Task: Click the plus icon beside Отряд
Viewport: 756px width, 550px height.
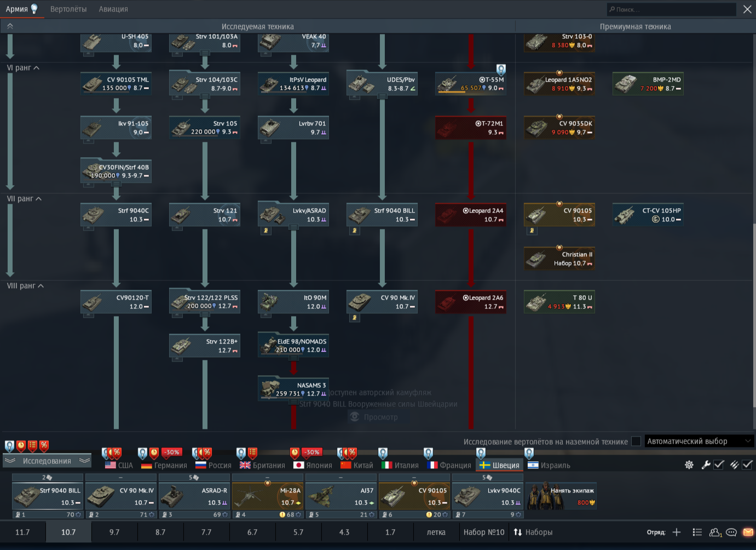Action: tap(677, 532)
